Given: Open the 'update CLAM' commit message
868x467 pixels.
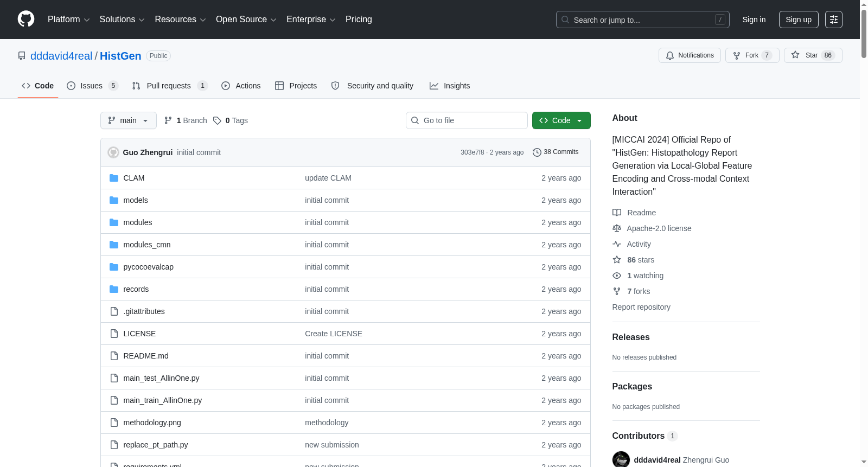Looking at the screenshot, I should (x=328, y=178).
